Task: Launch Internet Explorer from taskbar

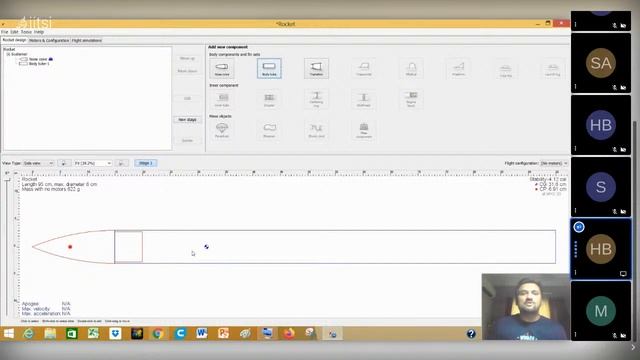Action: tap(29, 333)
